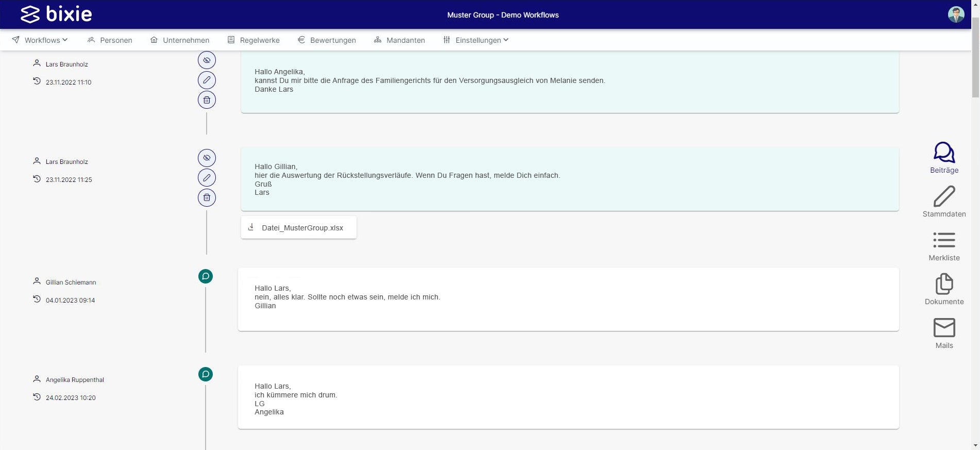The image size is (980, 450).
Task: Toggle visibility of the 11:10 post
Action: pos(207,60)
